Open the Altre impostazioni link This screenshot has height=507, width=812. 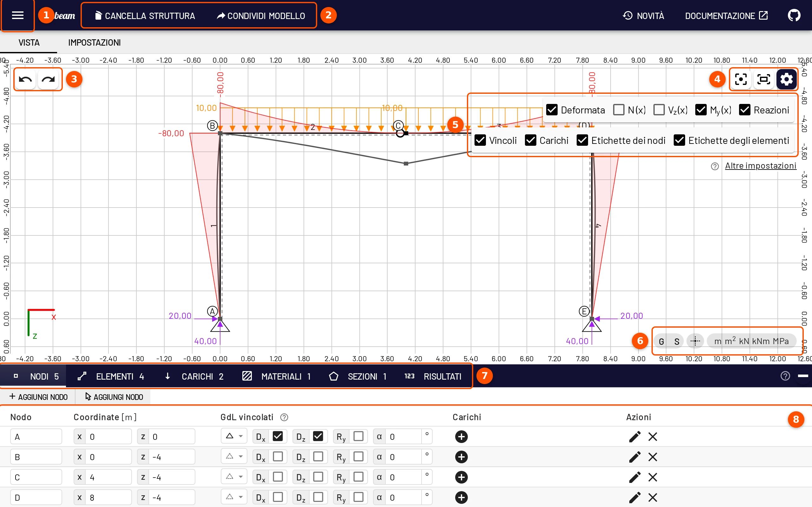pyautogui.click(x=761, y=166)
